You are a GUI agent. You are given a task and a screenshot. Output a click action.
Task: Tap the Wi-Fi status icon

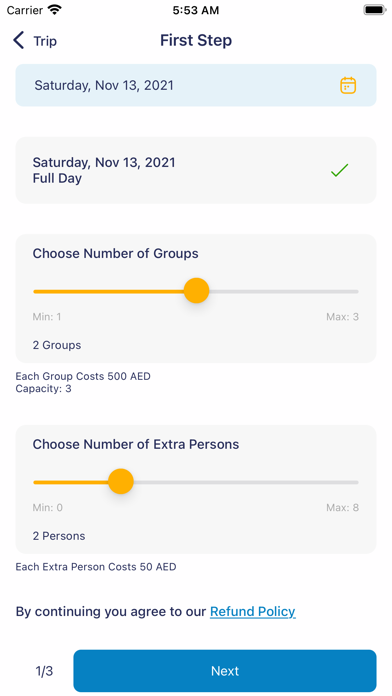(x=55, y=10)
